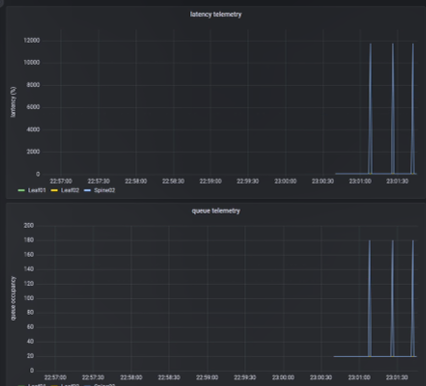The image size is (426, 386).
Task: Click yellow Leaf02 color swatch in latency legend
Action: [54, 190]
